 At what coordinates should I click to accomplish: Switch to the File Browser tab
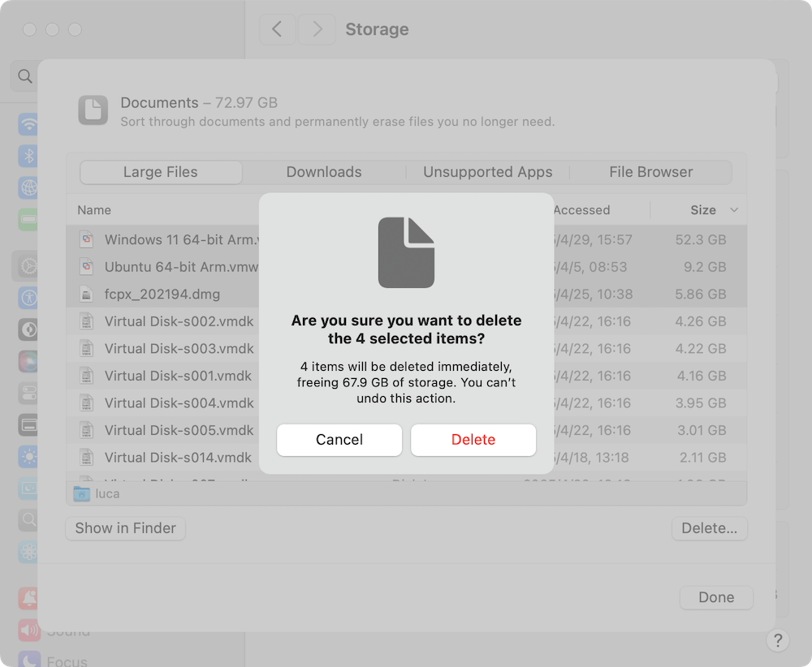click(x=650, y=172)
